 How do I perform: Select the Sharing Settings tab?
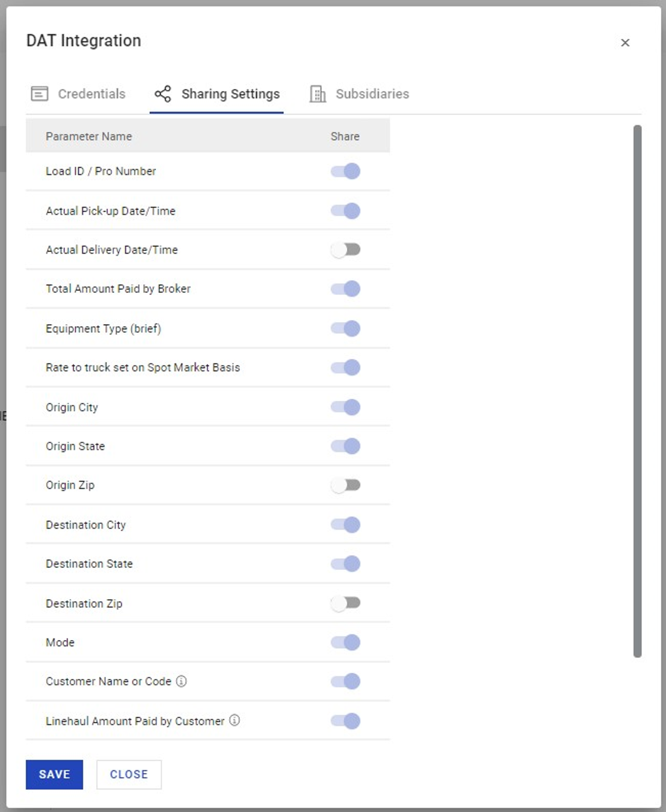[x=217, y=94]
